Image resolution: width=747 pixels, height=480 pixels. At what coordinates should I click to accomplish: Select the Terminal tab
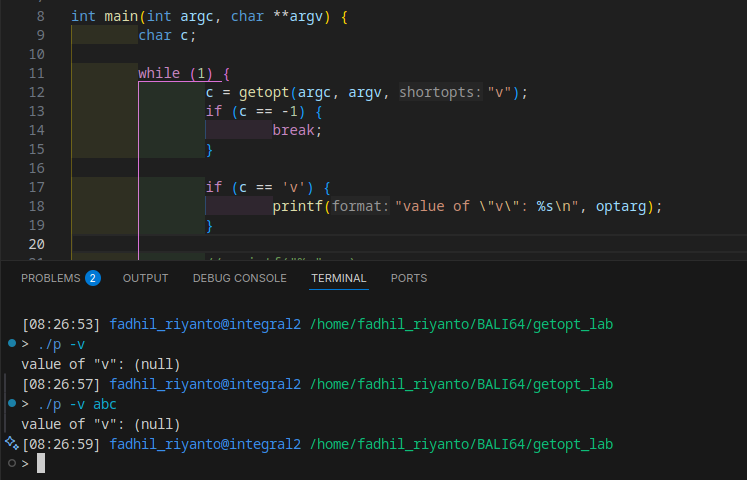pos(338,278)
